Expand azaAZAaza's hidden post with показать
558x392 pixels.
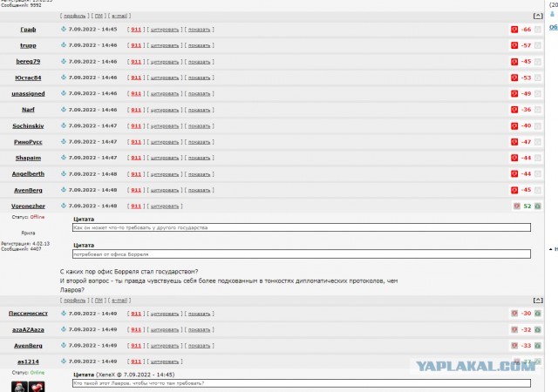200,330
